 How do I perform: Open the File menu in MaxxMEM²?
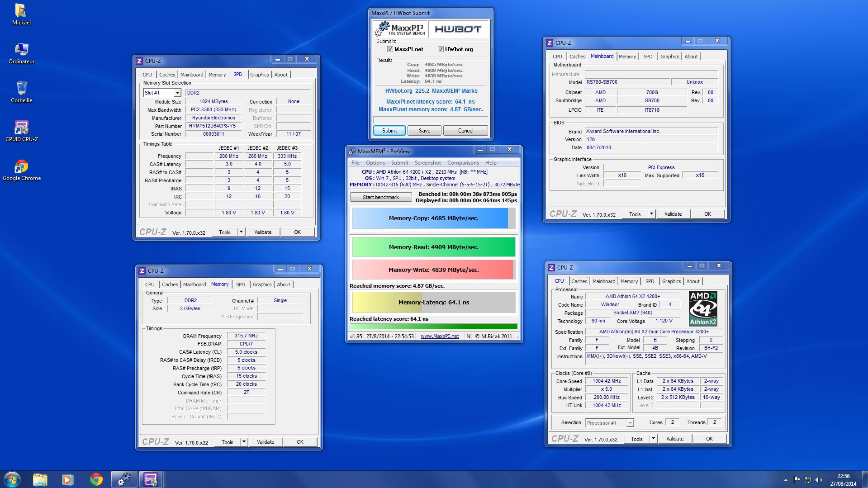(356, 163)
